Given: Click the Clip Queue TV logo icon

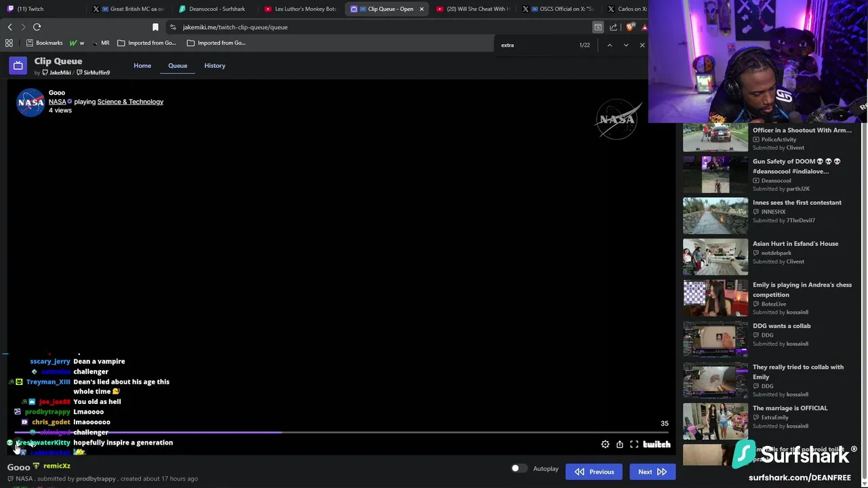Looking at the screenshot, I should point(18,66).
